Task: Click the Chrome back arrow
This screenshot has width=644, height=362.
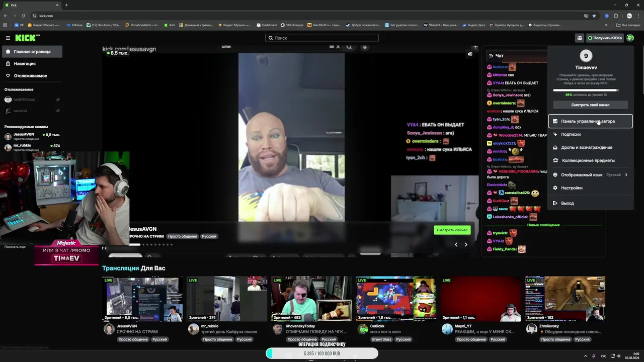Action: tap(5, 16)
